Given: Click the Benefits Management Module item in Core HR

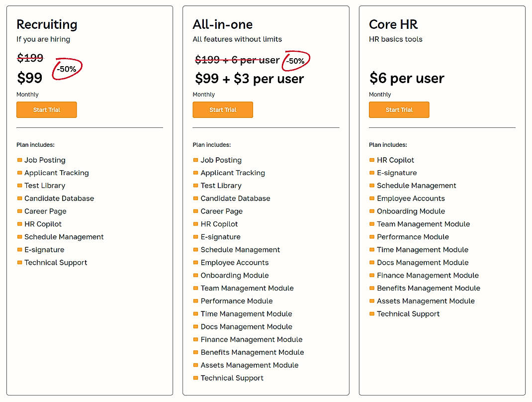Looking at the screenshot, I should (x=428, y=288).
